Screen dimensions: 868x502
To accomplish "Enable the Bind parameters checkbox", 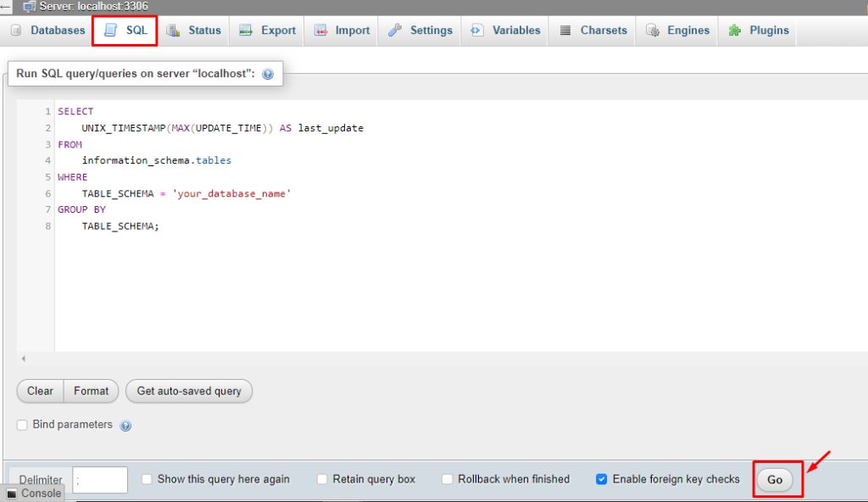I will [x=21, y=425].
